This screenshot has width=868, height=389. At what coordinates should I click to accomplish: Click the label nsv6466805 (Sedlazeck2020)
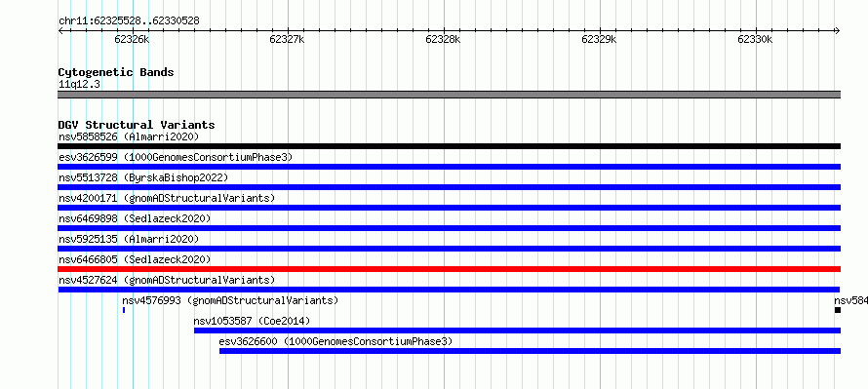coord(135,259)
